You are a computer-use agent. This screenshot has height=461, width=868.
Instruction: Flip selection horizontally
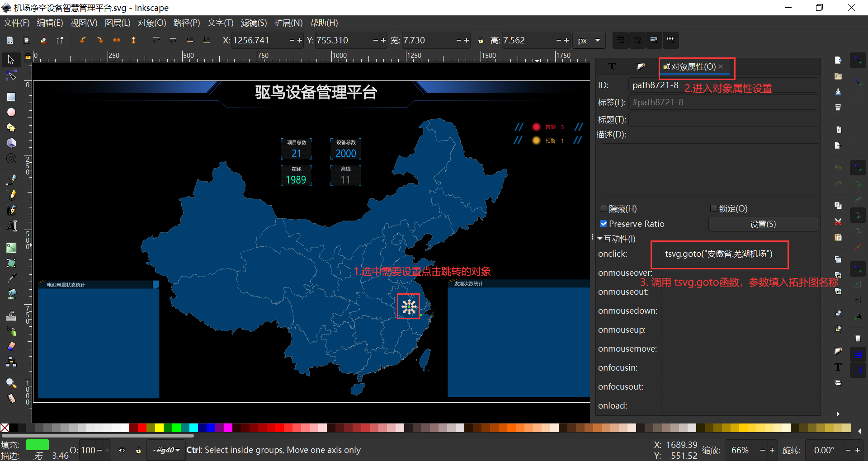point(117,40)
